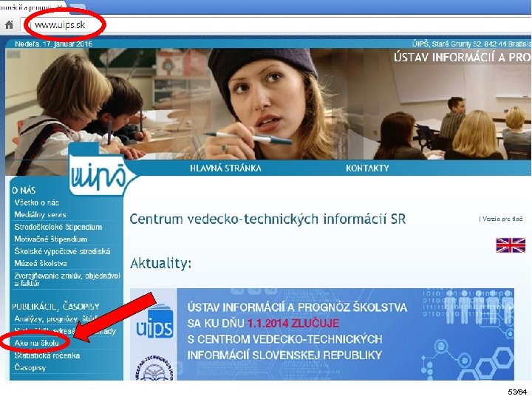Image resolution: width=532 pixels, height=399 pixels.
Task: Open the Motivačné štipendium link
Action: click(x=50, y=239)
